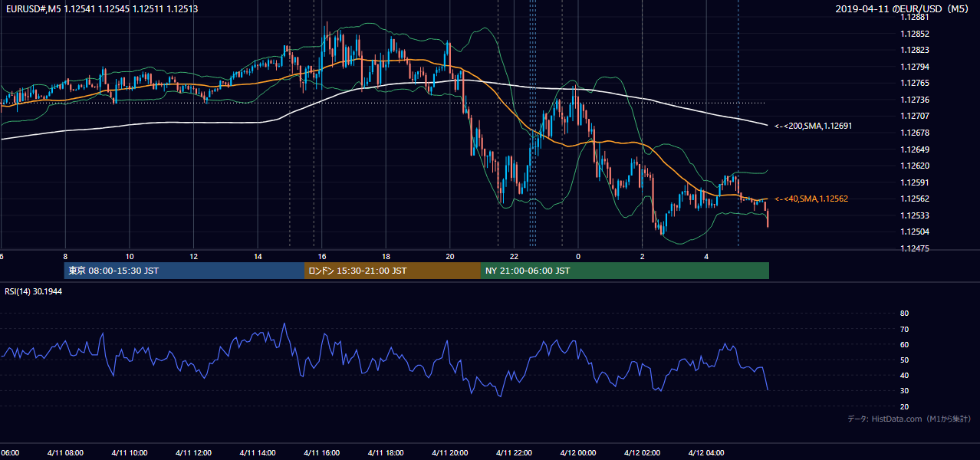
Task: Click price axis value 1.12823
Action: pos(916,50)
